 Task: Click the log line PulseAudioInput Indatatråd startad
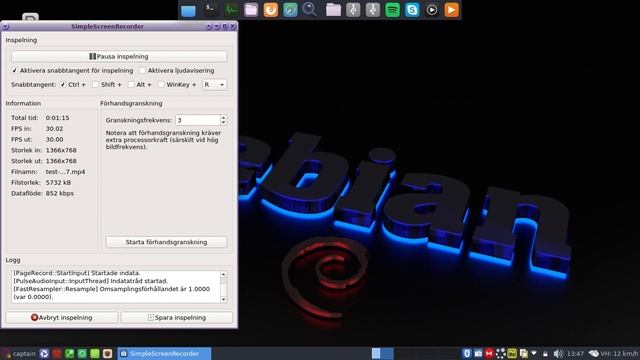click(91, 281)
